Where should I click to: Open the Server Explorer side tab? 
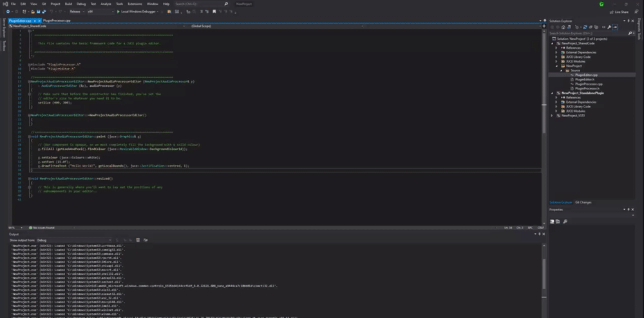coord(4,28)
